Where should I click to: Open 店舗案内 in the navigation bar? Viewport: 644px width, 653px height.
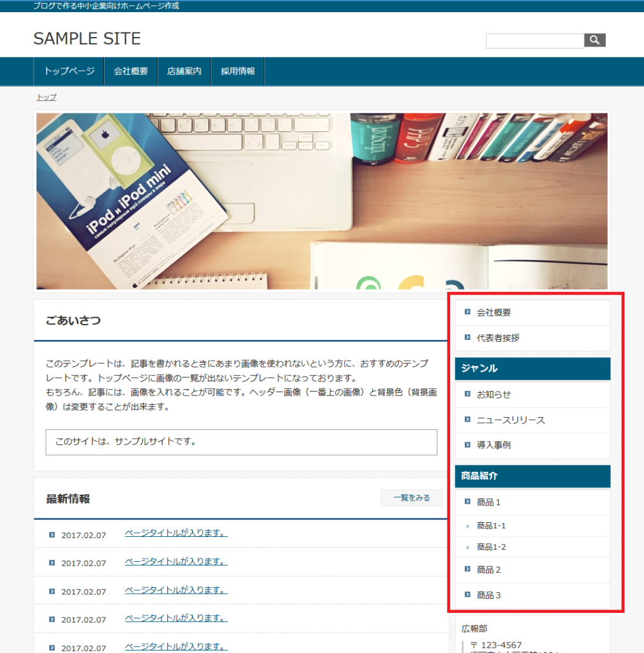pos(184,71)
